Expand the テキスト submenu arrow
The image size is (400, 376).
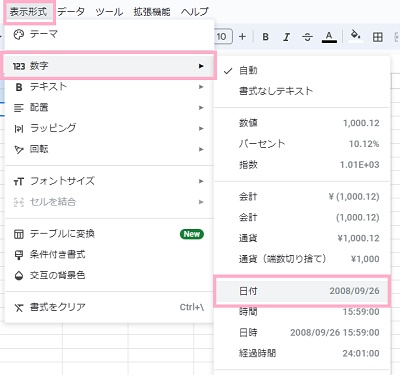[201, 87]
